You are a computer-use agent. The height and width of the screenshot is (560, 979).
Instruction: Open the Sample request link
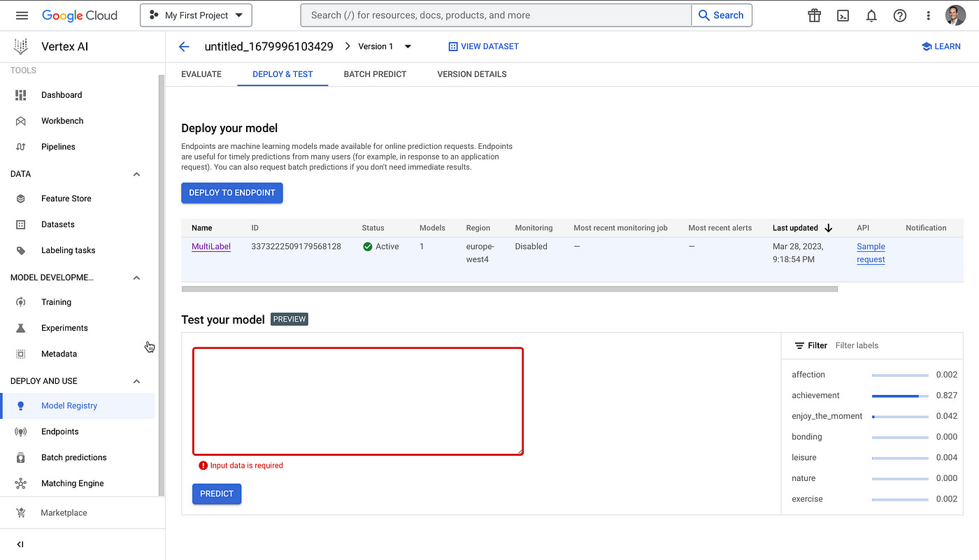(871, 253)
